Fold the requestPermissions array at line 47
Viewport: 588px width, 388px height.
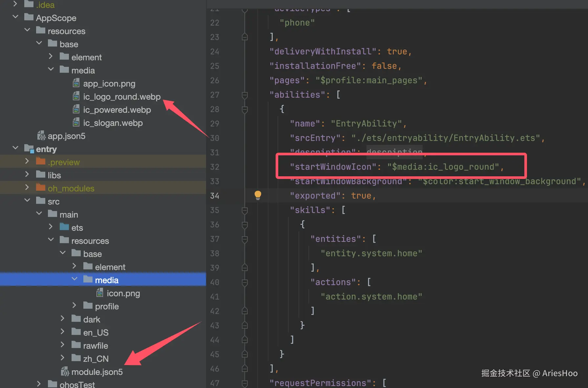tap(245, 383)
